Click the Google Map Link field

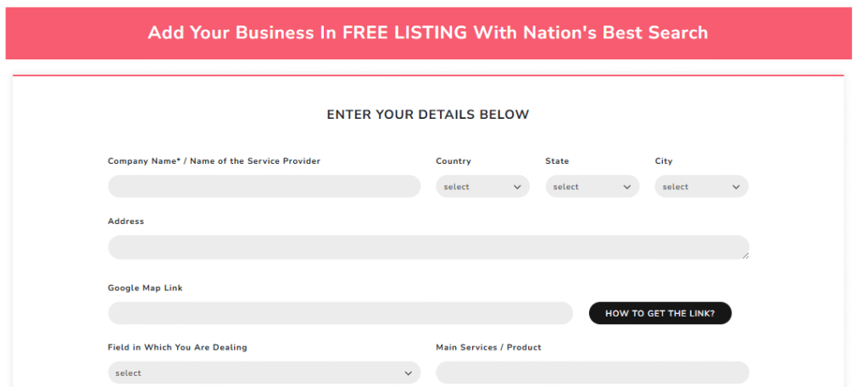point(340,313)
